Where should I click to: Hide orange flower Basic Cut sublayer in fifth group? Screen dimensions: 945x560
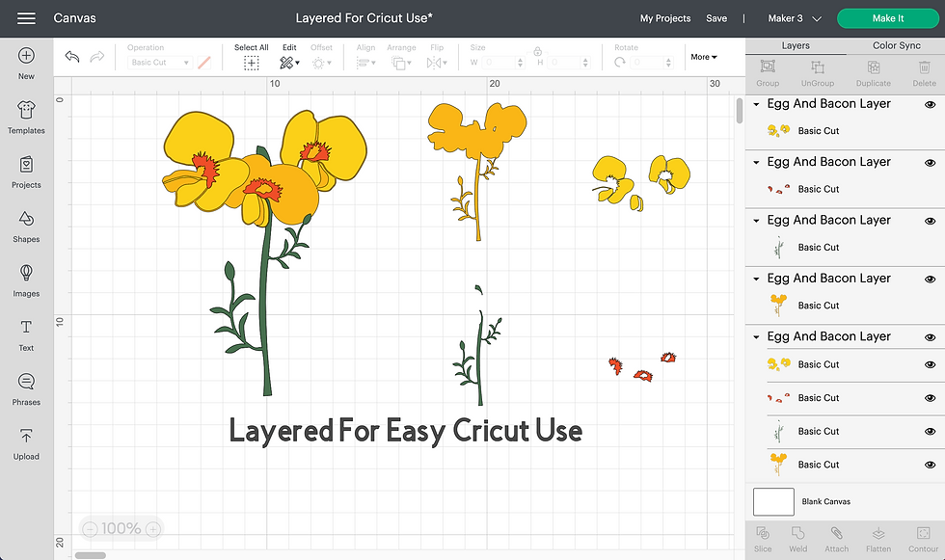[x=930, y=465]
